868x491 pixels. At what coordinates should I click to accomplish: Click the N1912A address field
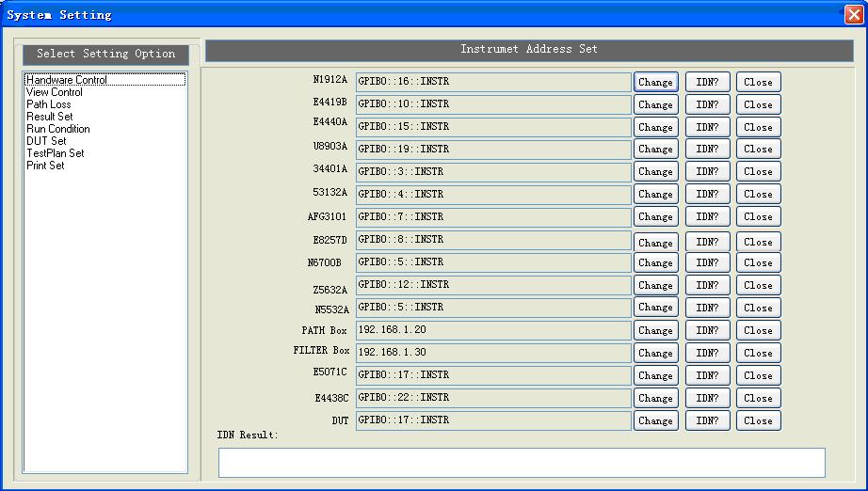click(493, 82)
